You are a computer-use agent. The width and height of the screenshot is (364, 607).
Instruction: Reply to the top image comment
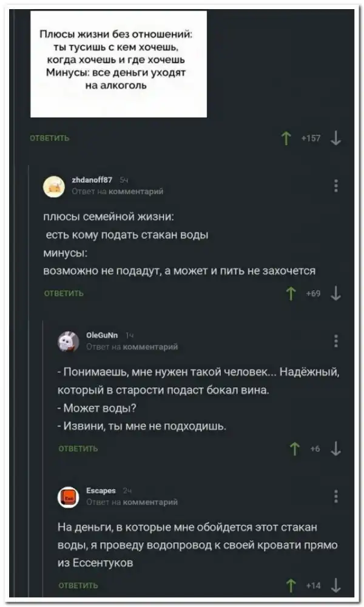point(50,139)
